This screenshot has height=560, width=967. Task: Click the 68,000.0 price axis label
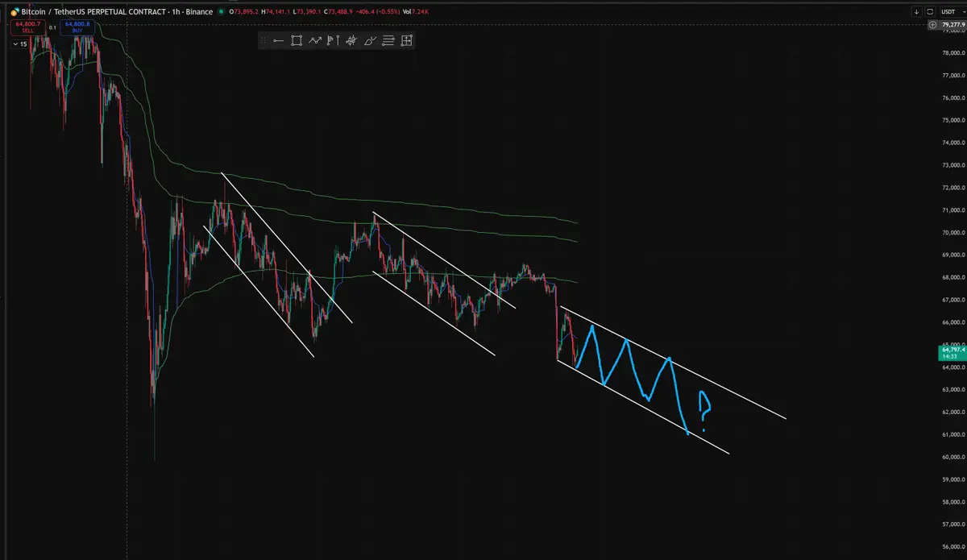pos(953,278)
